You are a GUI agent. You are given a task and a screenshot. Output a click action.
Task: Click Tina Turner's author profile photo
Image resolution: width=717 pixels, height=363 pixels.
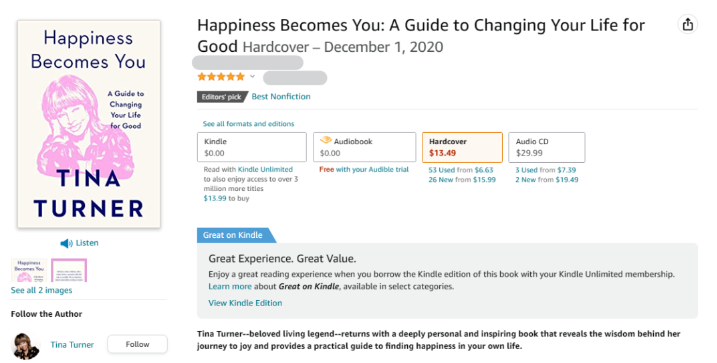25,345
